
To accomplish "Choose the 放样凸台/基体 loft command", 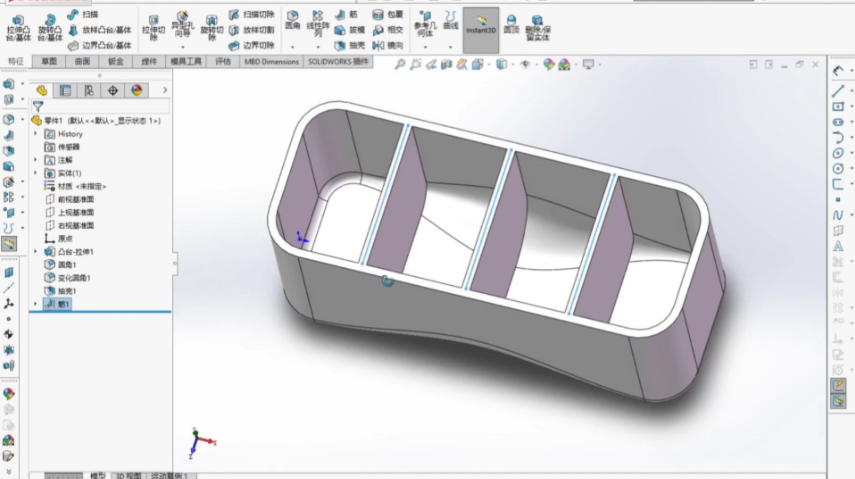I will 99,30.
